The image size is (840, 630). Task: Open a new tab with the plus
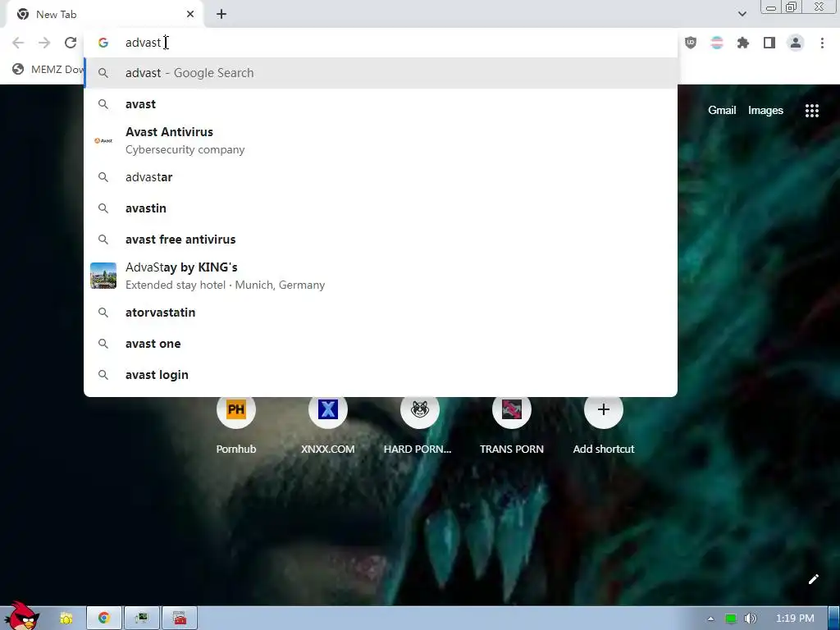click(x=221, y=15)
